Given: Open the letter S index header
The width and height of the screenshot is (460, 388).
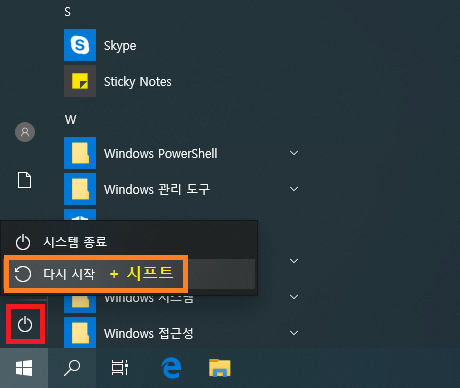Looking at the screenshot, I should 68,12.
